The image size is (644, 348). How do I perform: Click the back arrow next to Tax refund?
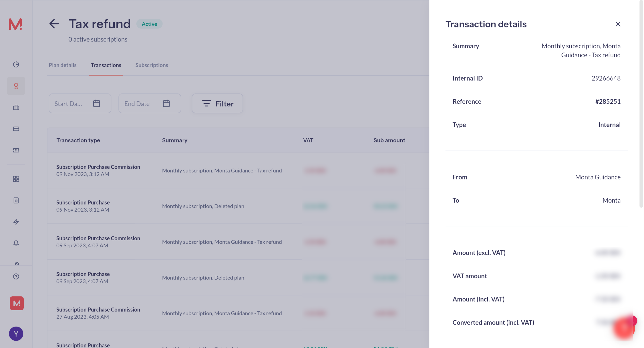tap(54, 24)
